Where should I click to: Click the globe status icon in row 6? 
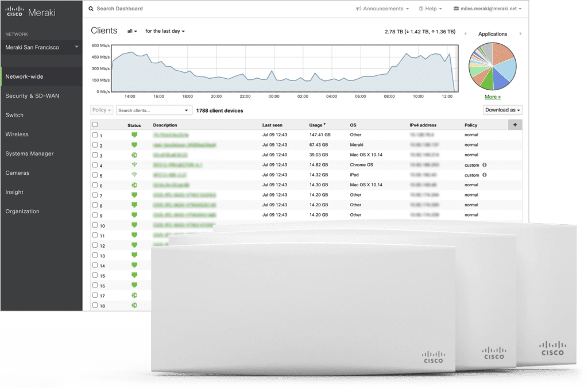[x=134, y=185]
